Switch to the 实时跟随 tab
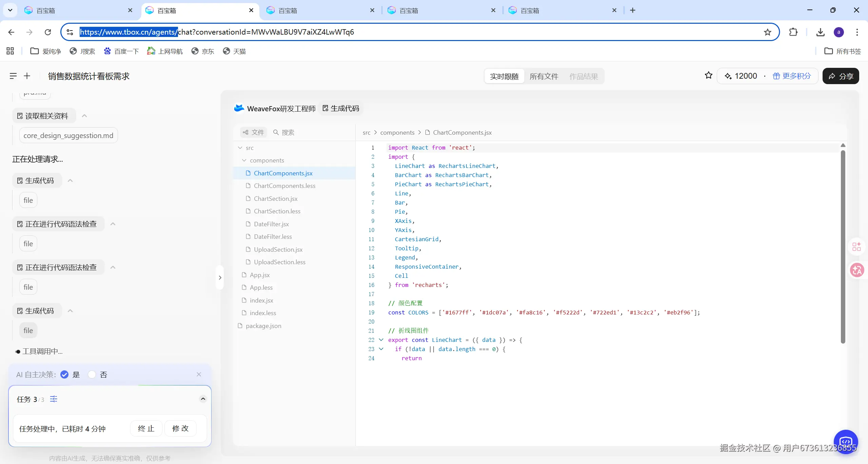The image size is (868, 464). [504, 76]
